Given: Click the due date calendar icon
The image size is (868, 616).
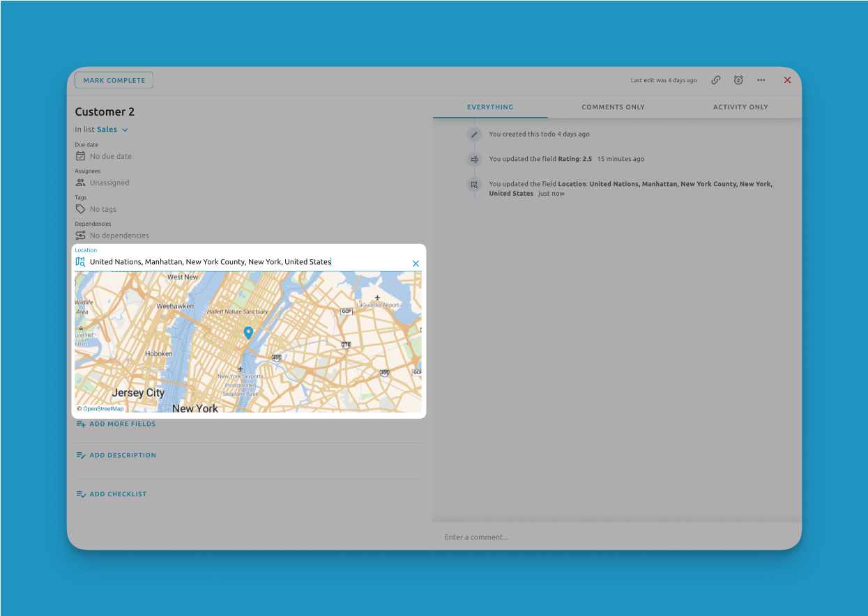Looking at the screenshot, I should (x=80, y=156).
